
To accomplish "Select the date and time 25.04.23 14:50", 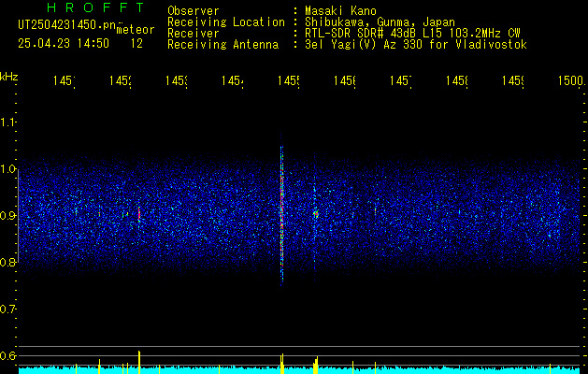I will tap(64, 44).
